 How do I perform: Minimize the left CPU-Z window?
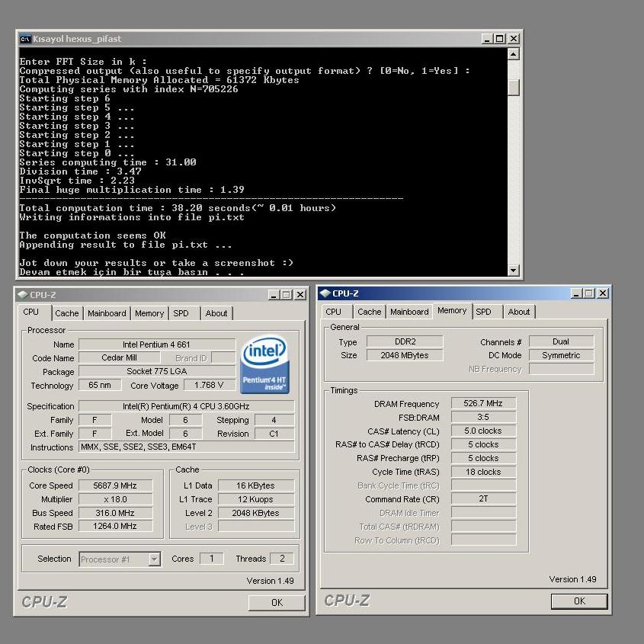click(x=274, y=294)
